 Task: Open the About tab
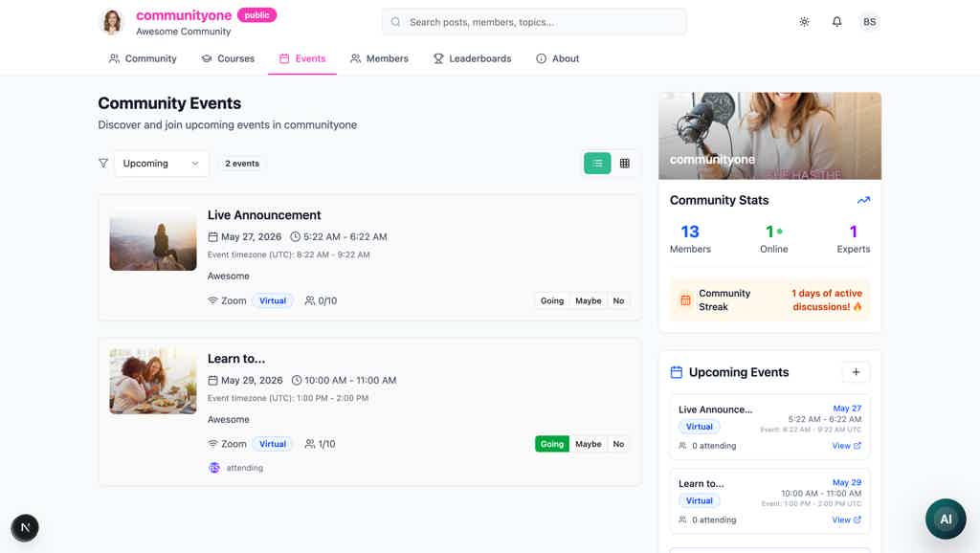click(x=558, y=58)
